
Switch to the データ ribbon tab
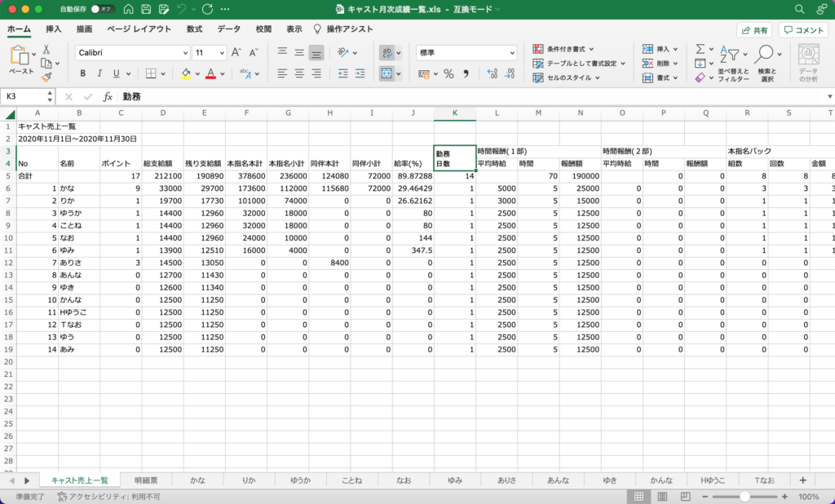(x=229, y=29)
